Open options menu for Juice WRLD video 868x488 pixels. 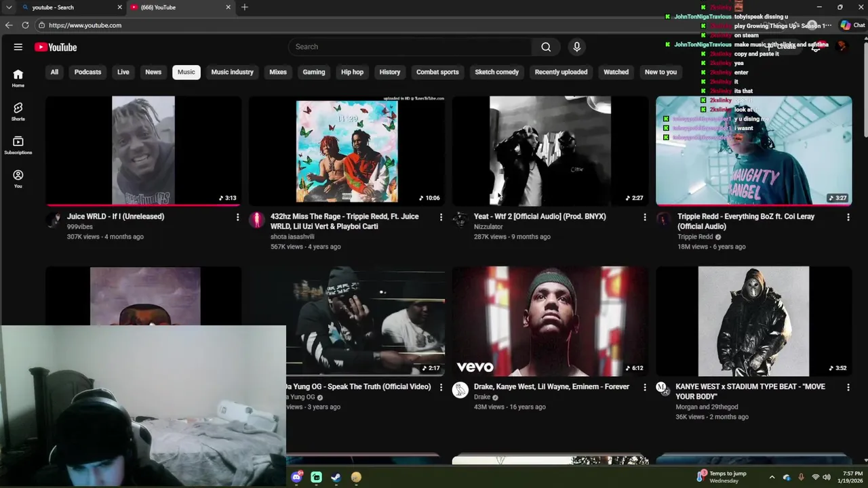[237, 217]
